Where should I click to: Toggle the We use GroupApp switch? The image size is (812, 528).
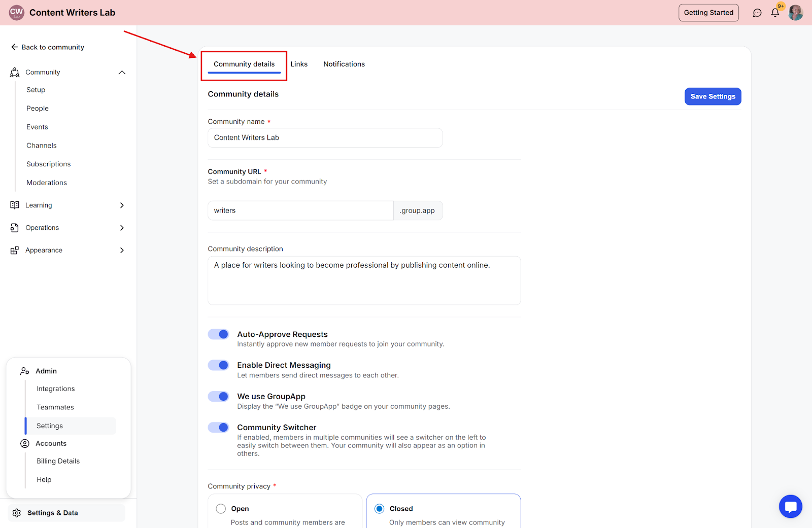pyautogui.click(x=219, y=397)
